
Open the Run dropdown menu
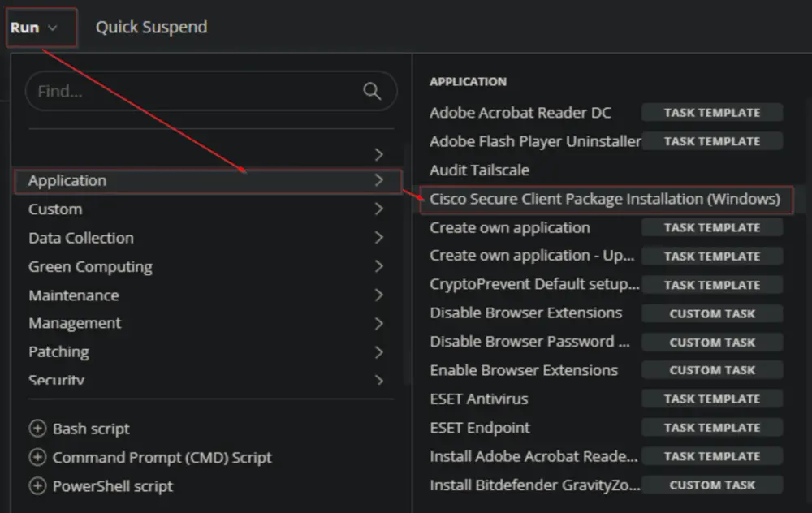[x=34, y=28]
